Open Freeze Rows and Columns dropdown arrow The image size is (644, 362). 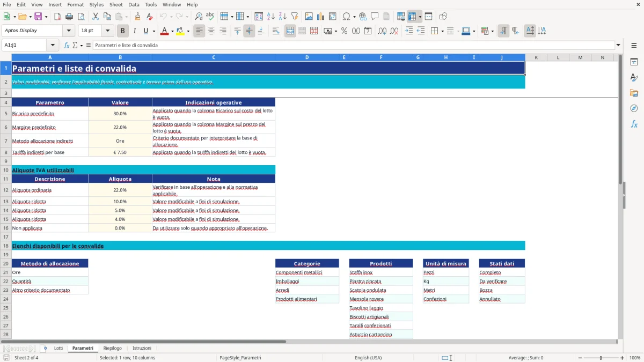420,17
